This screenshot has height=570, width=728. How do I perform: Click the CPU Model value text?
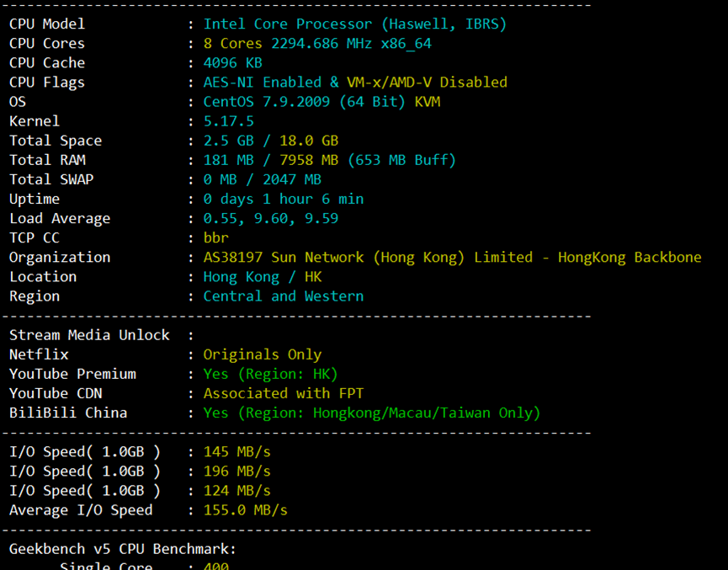[354, 24]
